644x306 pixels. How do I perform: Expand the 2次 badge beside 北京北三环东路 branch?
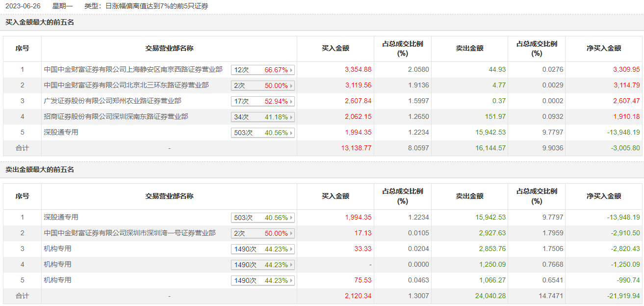click(x=263, y=86)
